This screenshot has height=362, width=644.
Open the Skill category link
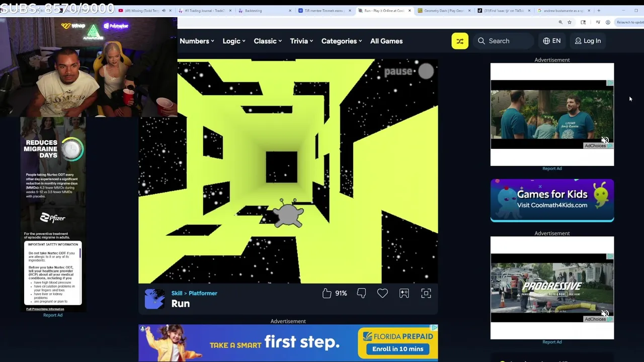177,293
